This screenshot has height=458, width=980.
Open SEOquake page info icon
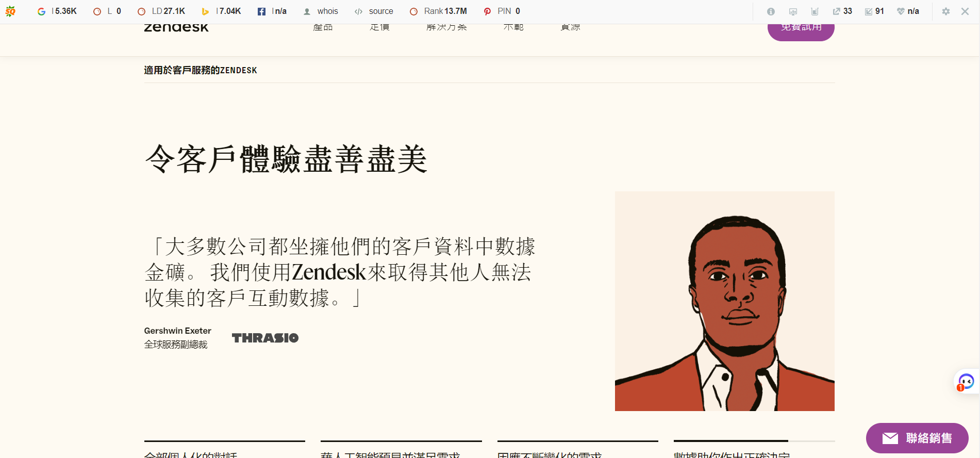pyautogui.click(x=771, y=11)
